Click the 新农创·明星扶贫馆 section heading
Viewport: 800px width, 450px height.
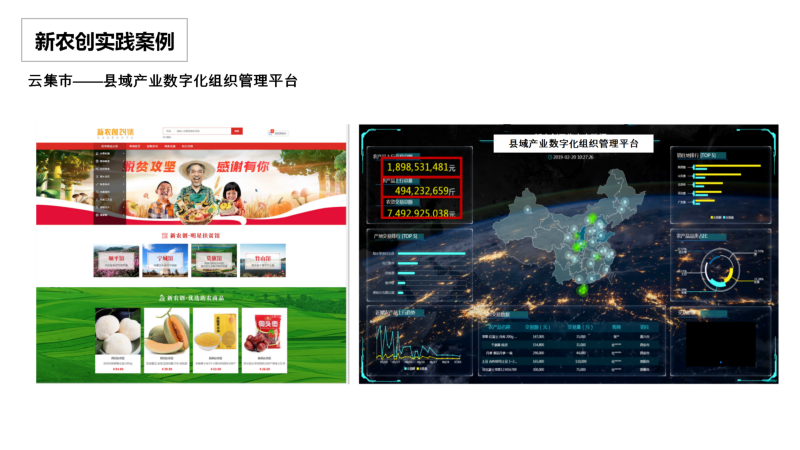pyautogui.click(x=191, y=236)
